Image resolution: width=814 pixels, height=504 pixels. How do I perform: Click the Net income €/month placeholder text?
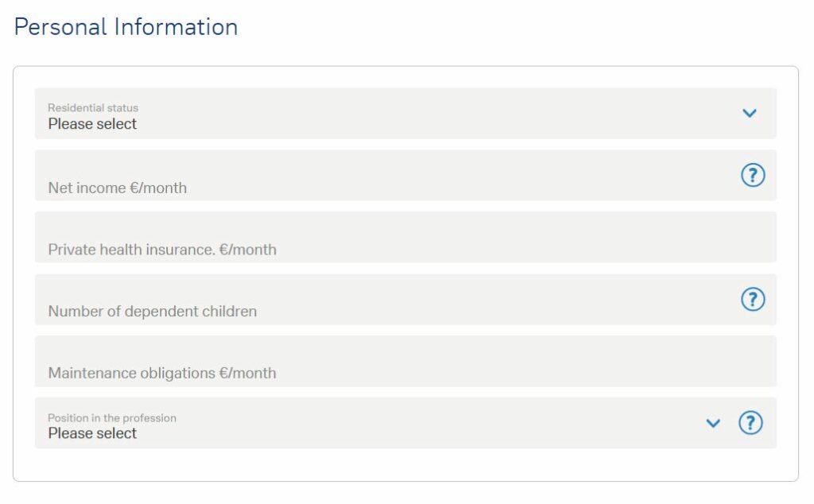tap(118, 188)
